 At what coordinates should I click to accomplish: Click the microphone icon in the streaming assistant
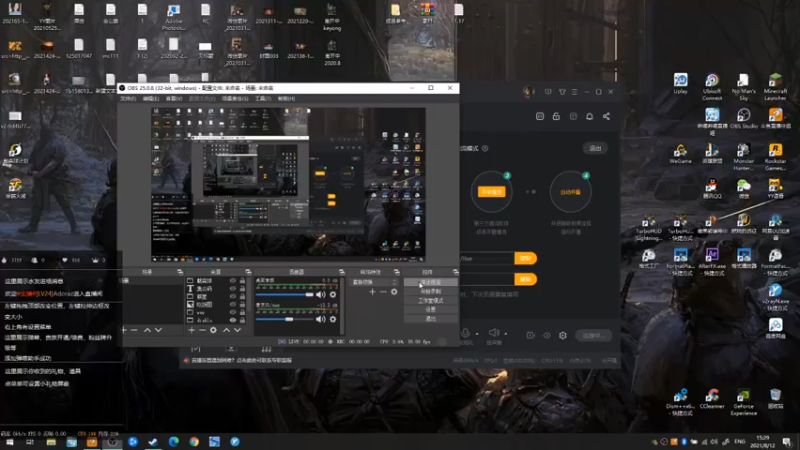pos(465,333)
